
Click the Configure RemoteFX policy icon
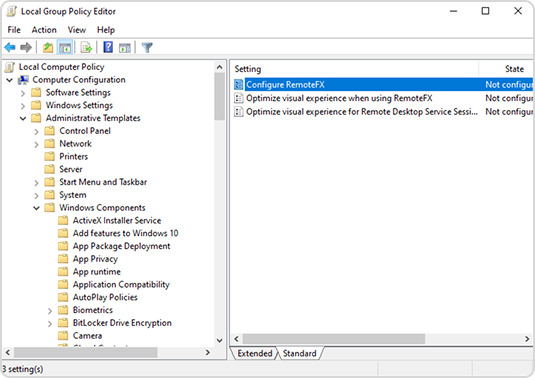tap(238, 85)
